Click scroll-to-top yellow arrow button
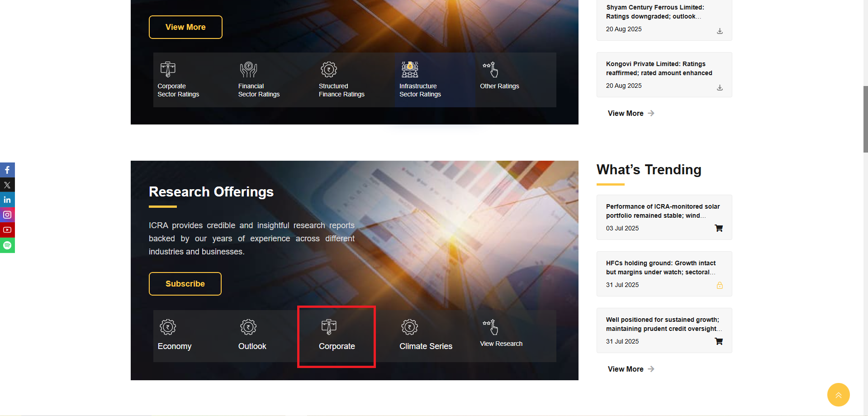This screenshot has width=868, height=416. point(838,395)
